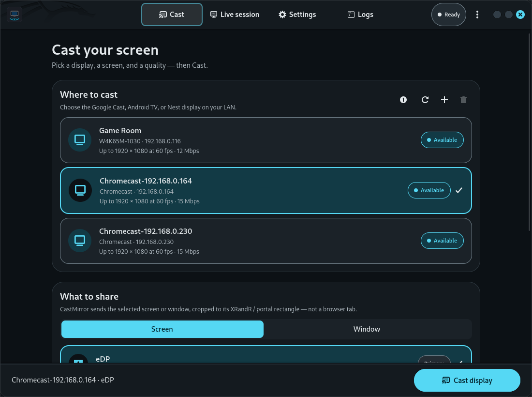Image resolution: width=532 pixels, height=397 pixels.
Task: Click the 'What to share' heading
Action: pos(89,296)
